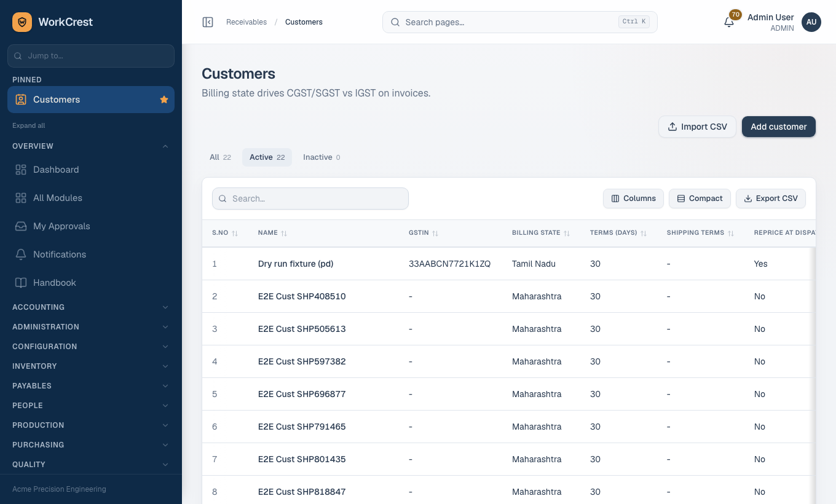Expand the ACCOUNTING sidebar section
This screenshot has height=504, width=836.
[91, 307]
